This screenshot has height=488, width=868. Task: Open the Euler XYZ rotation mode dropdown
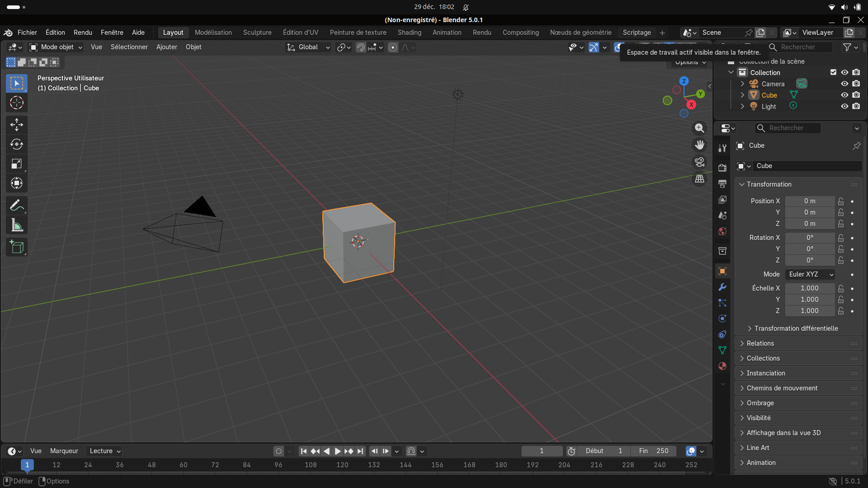click(810, 274)
